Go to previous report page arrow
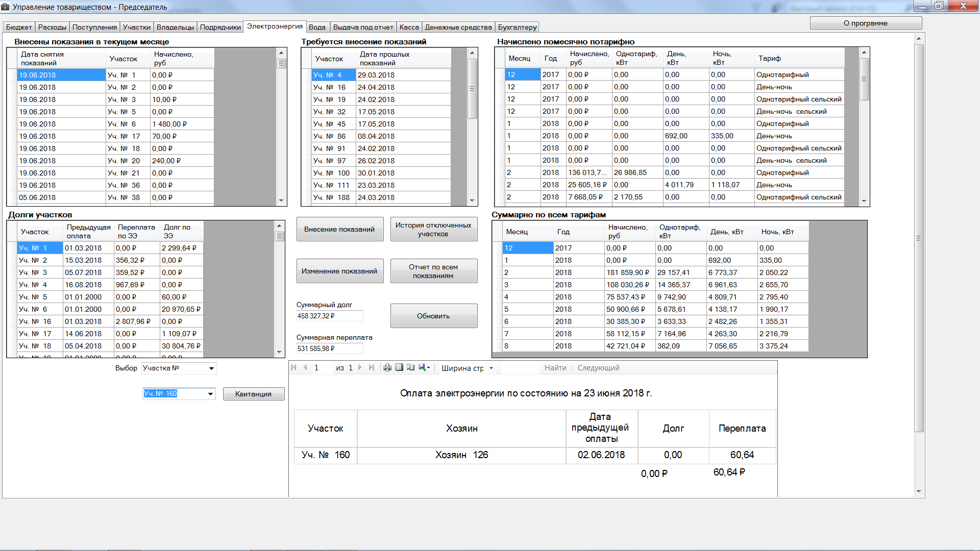The height and width of the screenshot is (551, 980). tap(305, 368)
